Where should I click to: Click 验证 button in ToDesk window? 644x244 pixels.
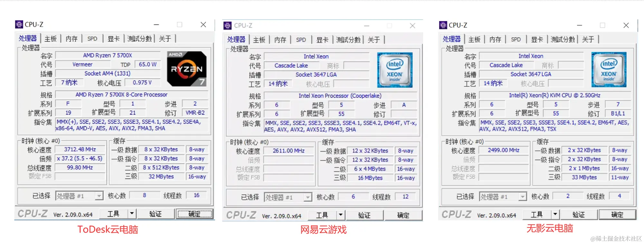pyautogui.click(x=156, y=214)
